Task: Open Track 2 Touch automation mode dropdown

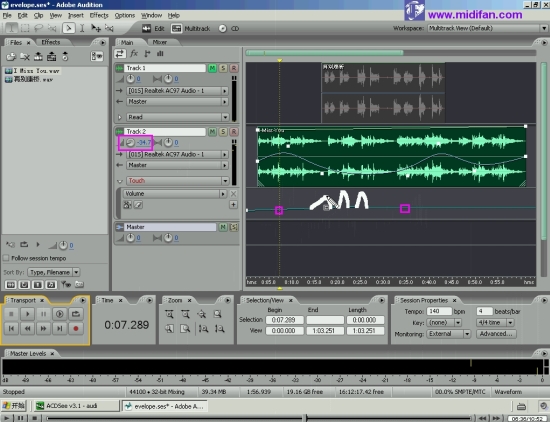Action: pos(225,181)
